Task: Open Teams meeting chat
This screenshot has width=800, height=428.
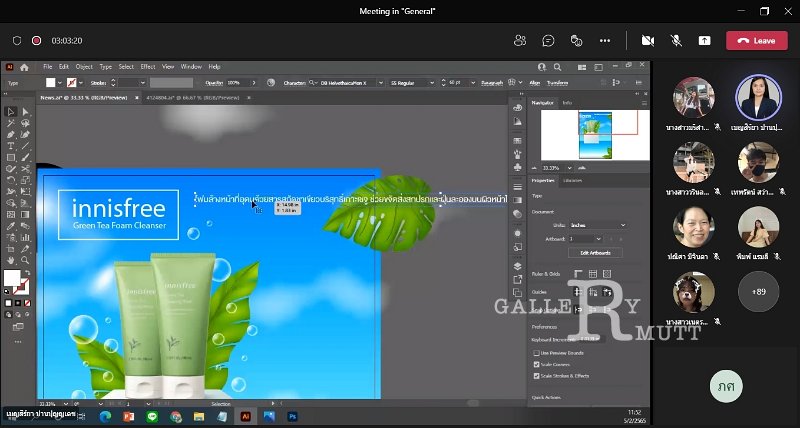Action: [548, 41]
